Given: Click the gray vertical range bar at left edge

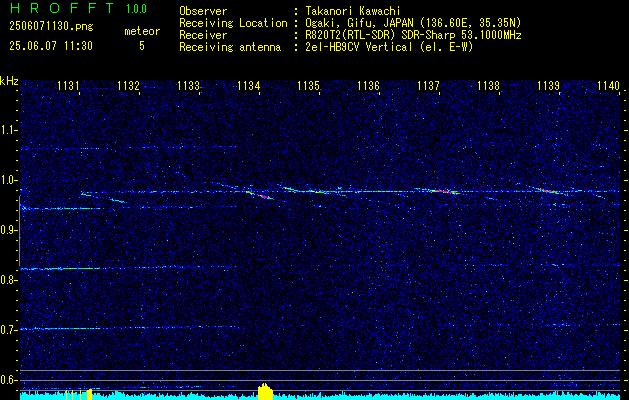Looking at the screenshot, I should (x=19, y=231).
